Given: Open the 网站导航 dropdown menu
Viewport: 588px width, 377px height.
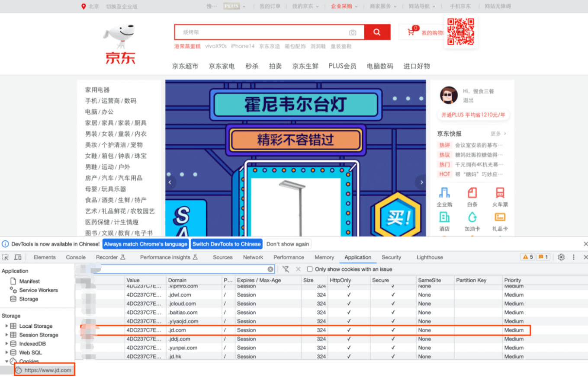Looking at the screenshot, I should click(422, 6).
